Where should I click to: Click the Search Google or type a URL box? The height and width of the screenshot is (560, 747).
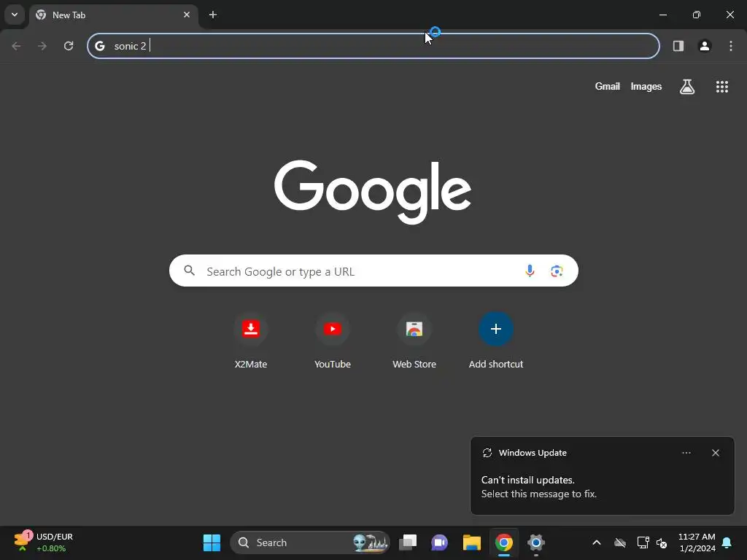coord(373,271)
